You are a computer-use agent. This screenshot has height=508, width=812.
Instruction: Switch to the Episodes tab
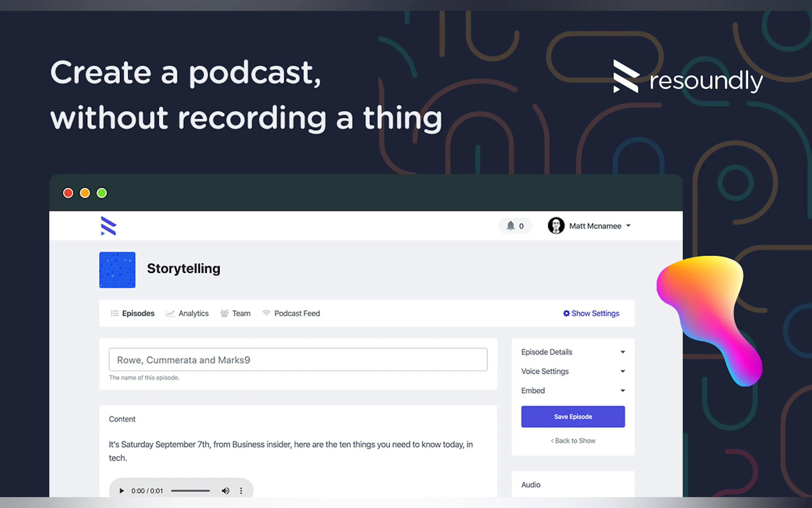pyautogui.click(x=138, y=313)
